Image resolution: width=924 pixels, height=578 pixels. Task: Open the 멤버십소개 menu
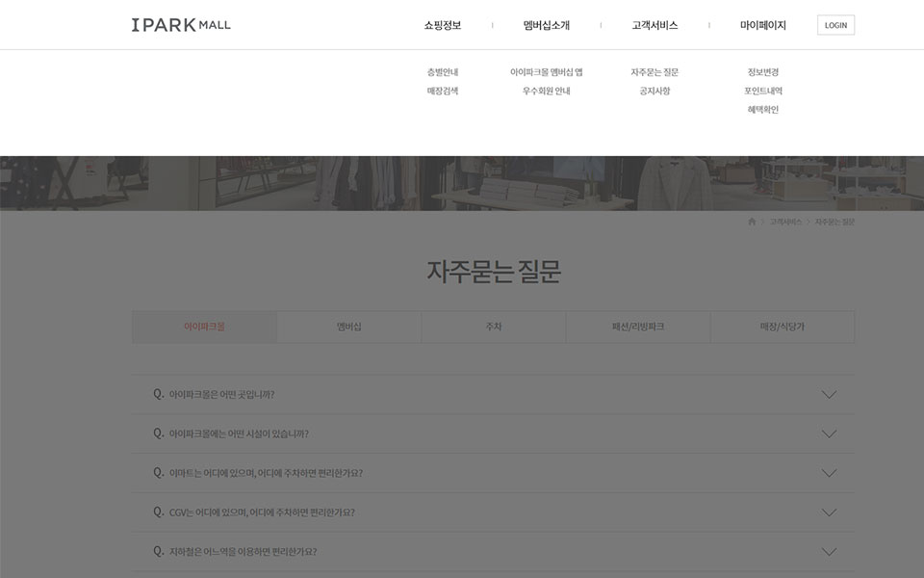[547, 25]
